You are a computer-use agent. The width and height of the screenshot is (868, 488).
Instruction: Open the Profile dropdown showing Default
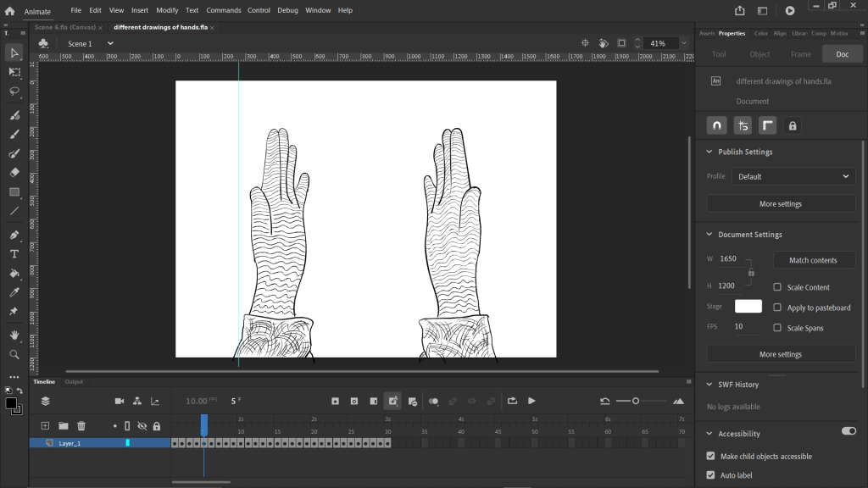click(793, 176)
